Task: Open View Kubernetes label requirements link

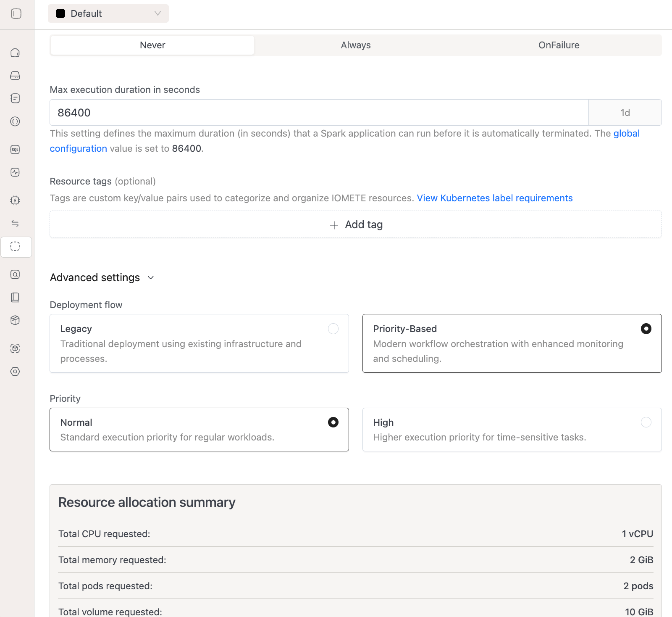Action: [494, 198]
